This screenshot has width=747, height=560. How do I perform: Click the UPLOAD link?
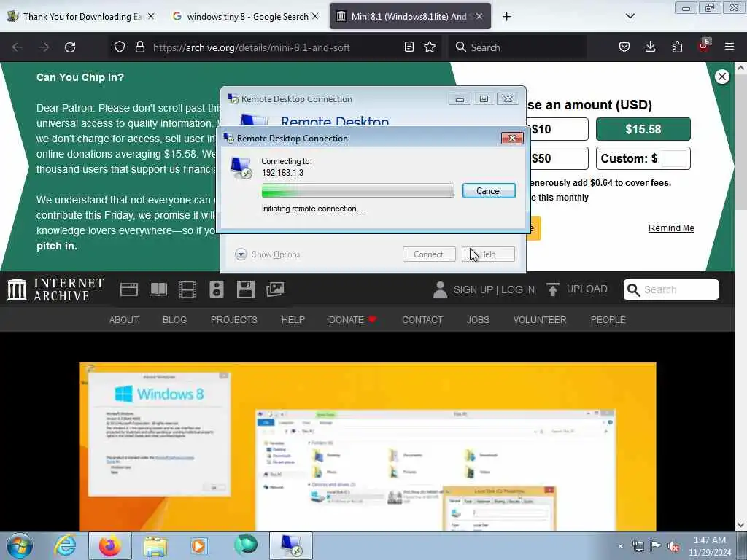click(x=577, y=289)
